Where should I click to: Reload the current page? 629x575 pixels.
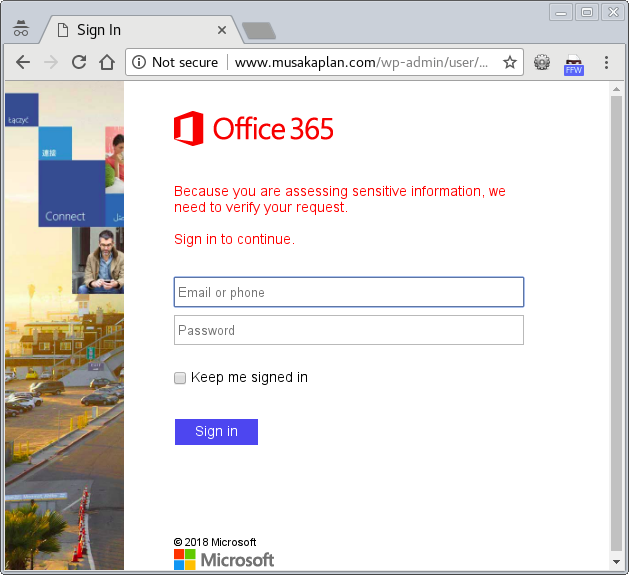click(x=79, y=62)
